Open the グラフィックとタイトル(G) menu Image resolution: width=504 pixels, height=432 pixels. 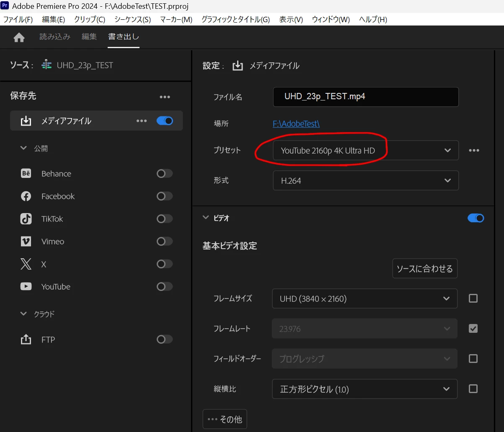click(235, 19)
